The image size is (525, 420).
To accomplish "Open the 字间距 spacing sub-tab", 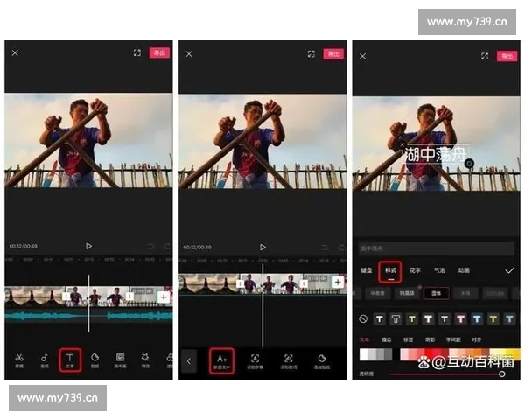I will pyautogui.click(x=453, y=340).
